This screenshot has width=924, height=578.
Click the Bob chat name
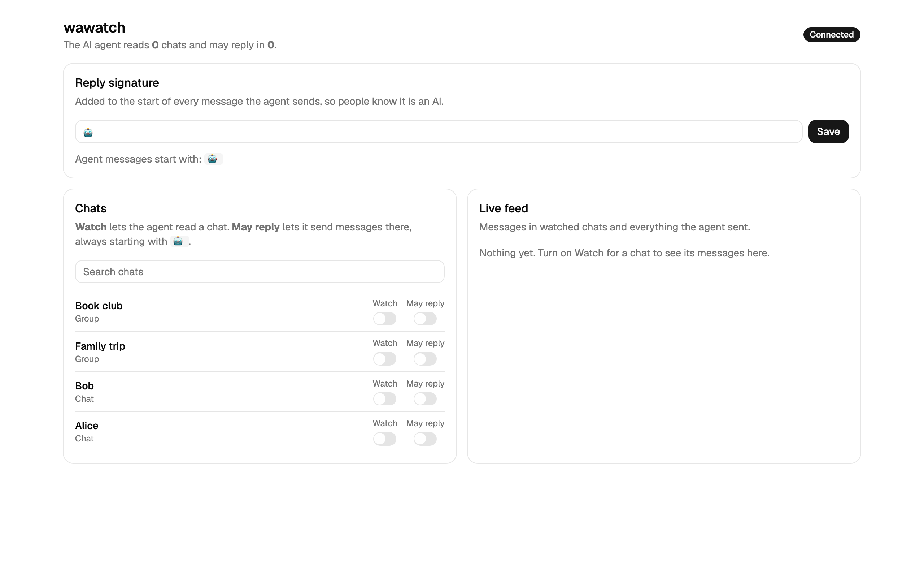[x=84, y=386]
